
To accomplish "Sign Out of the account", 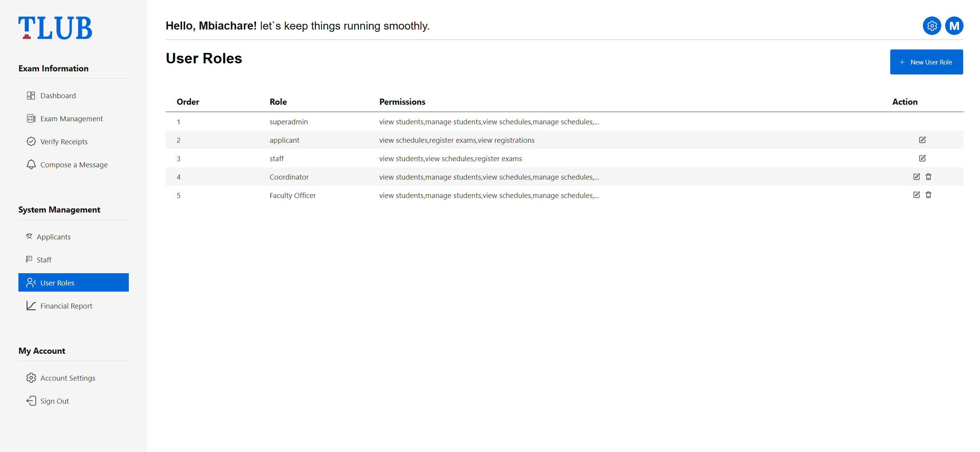I will click(74, 401).
